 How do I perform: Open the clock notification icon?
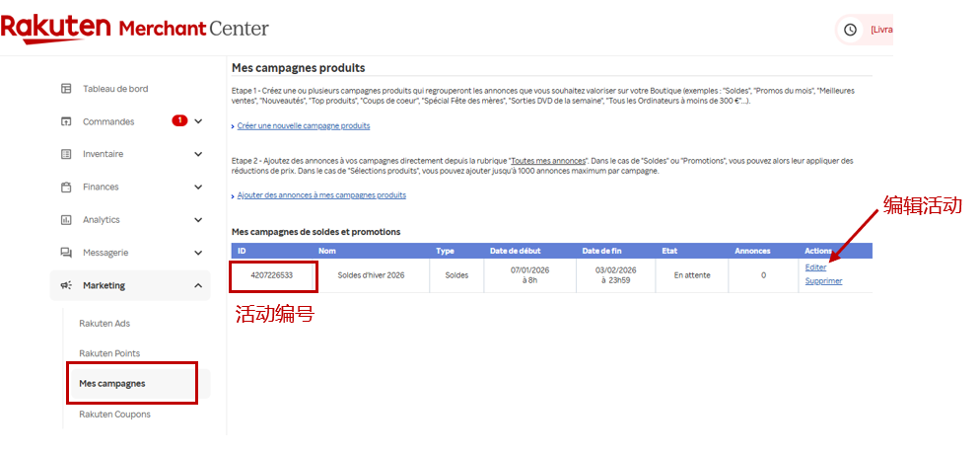coord(850,30)
